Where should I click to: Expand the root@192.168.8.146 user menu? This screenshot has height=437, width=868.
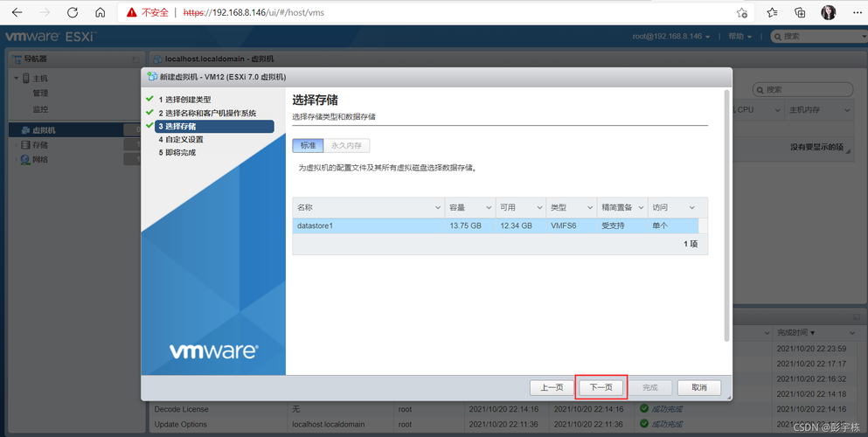pyautogui.click(x=671, y=37)
